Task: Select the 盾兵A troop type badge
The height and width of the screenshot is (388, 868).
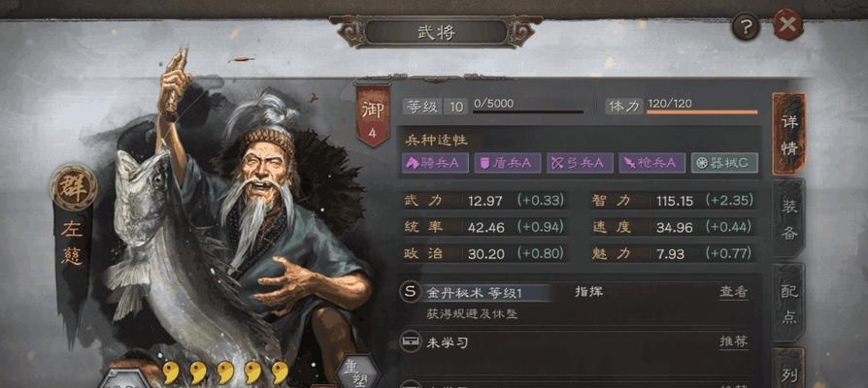Action: pos(507,163)
